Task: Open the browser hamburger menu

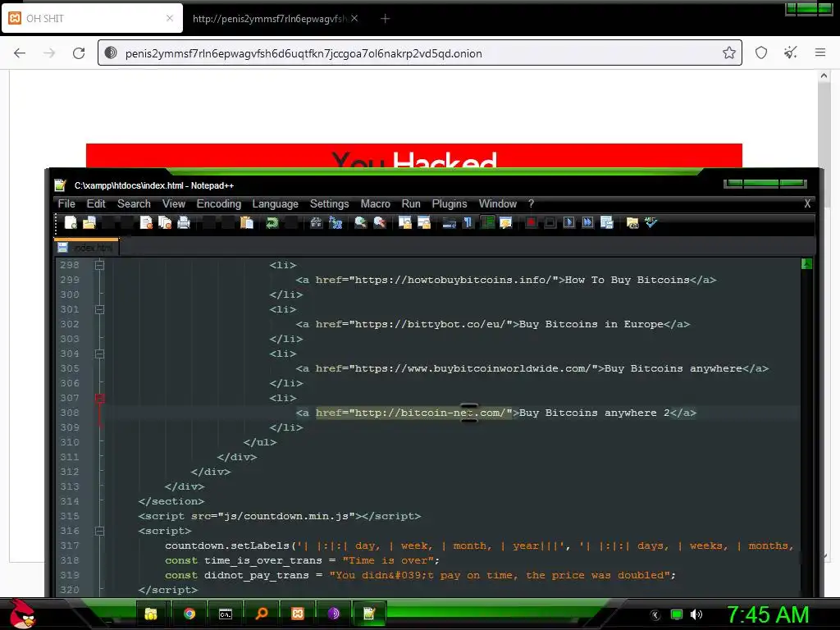Action: tap(820, 52)
